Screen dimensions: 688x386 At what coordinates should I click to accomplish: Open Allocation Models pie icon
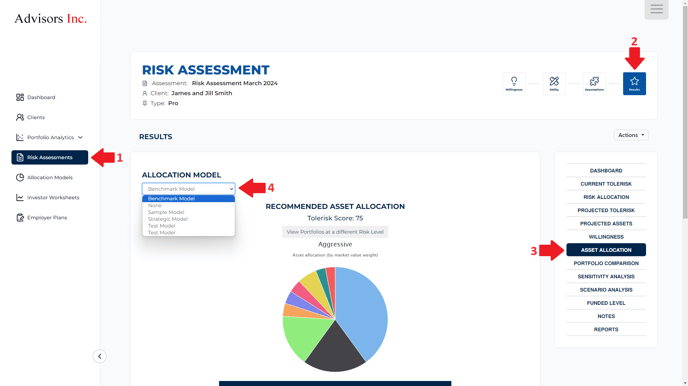20,177
